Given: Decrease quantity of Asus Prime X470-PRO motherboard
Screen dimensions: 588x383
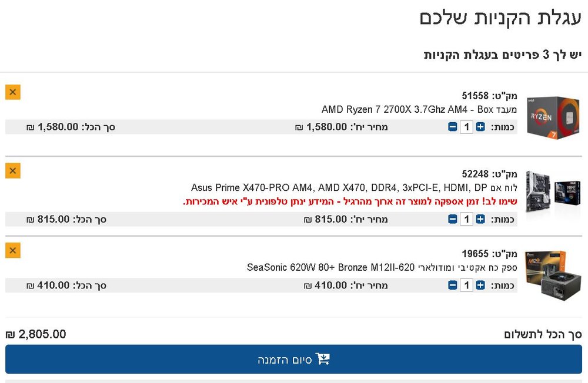Looking at the screenshot, I should [x=453, y=219].
